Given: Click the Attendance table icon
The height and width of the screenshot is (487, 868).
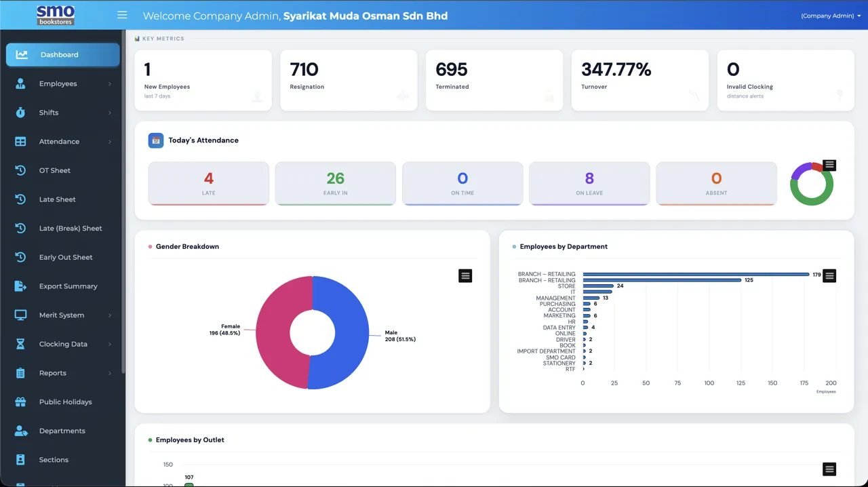Looking at the screenshot, I should [20, 142].
